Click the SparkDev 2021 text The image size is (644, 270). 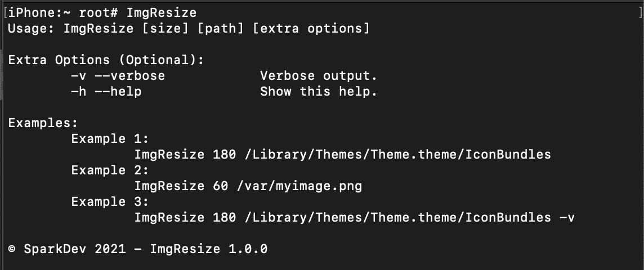coord(75,249)
